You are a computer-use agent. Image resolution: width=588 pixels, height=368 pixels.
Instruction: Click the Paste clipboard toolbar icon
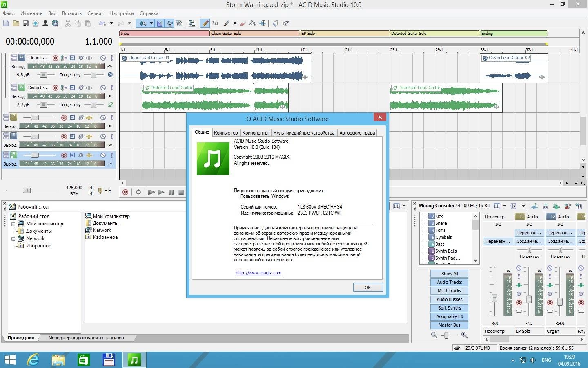[87, 23]
